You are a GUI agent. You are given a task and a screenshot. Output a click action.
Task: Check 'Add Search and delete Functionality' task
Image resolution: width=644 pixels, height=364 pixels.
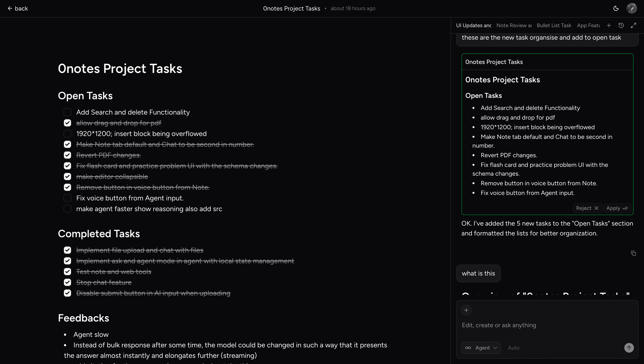coord(67,112)
